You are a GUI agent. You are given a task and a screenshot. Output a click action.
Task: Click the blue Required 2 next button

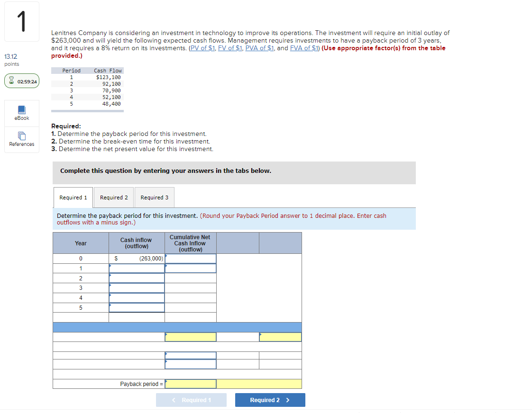click(270, 400)
